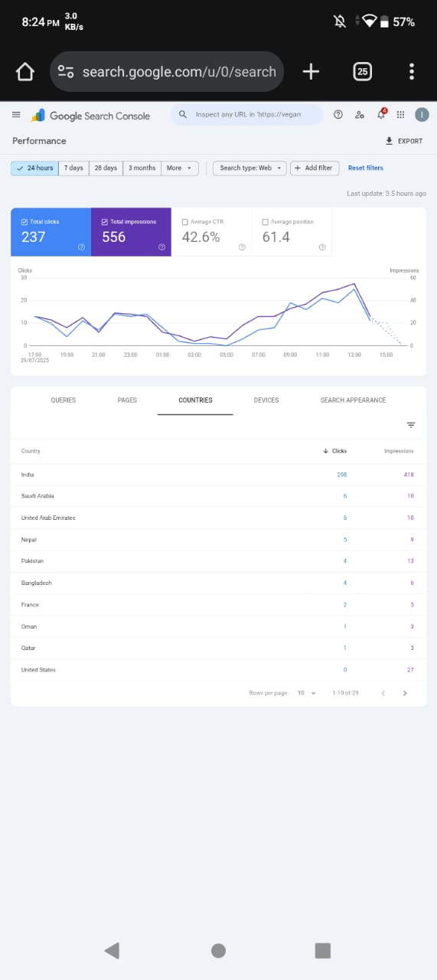Open the notifications bell
This screenshot has width=437, height=980.
pos(381,114)
